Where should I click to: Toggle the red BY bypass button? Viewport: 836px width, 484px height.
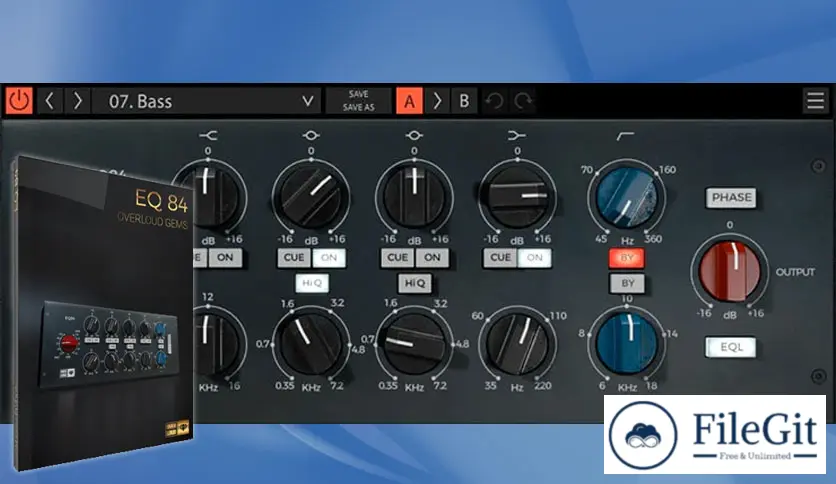(627, 258)
